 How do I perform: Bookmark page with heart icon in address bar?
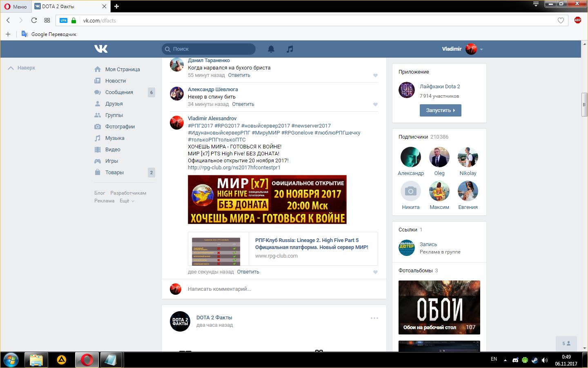pos(561,20)
